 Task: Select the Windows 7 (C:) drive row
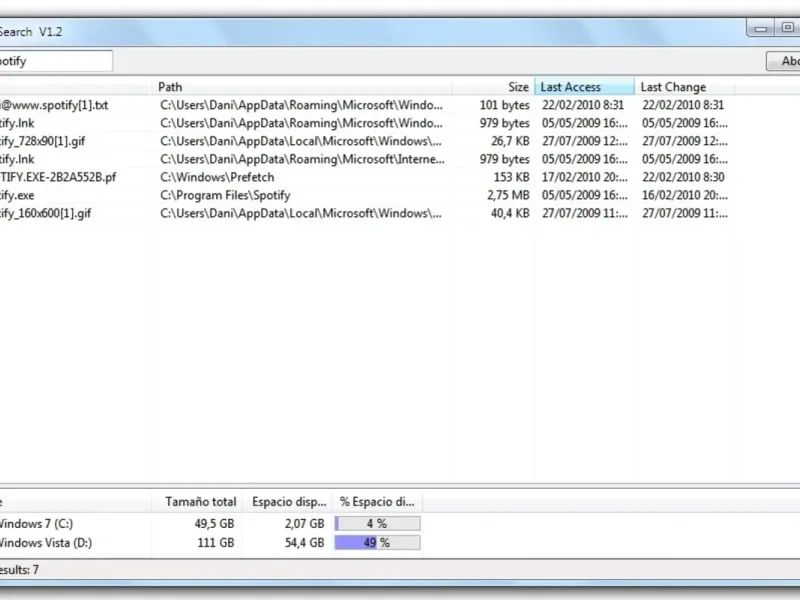[211, 523]
